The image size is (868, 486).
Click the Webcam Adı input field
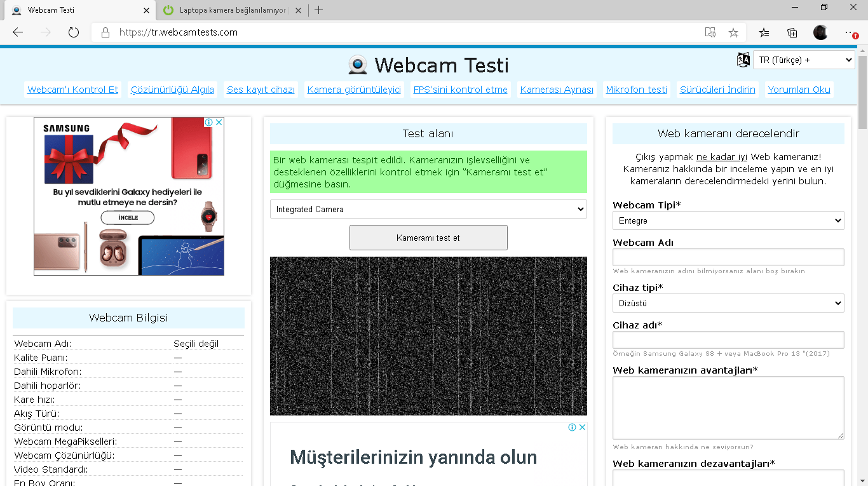(728, 257)
